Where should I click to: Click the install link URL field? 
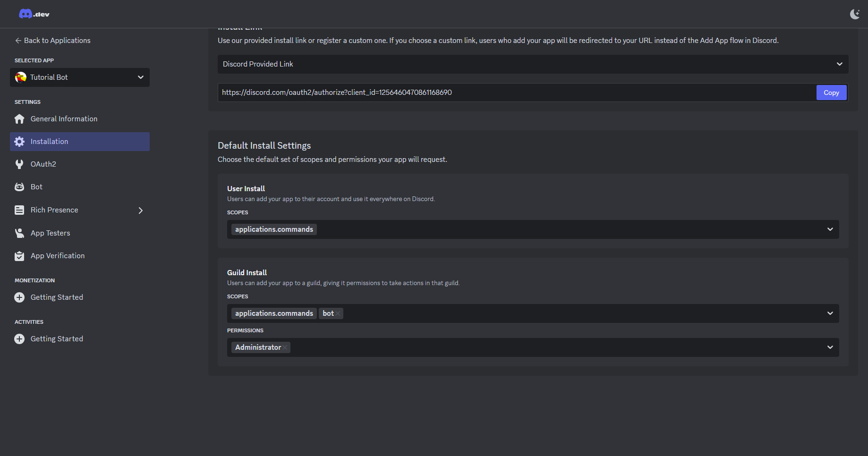(515, 93)
